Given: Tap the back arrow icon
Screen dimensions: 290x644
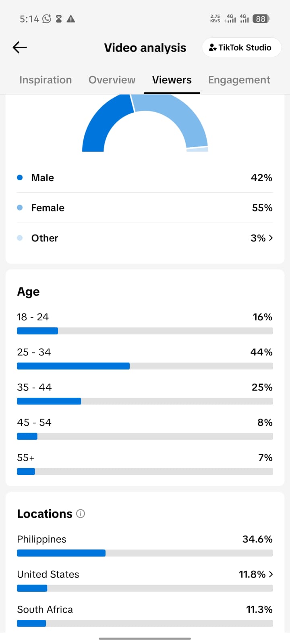Looking at the screenshot, I should (19, 47).
